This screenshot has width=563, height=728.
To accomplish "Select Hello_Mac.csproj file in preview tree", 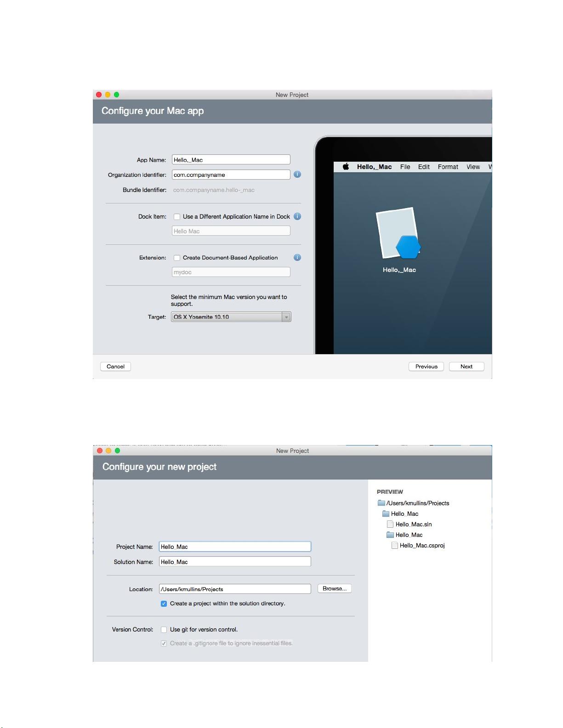I will tap(422, 545).
